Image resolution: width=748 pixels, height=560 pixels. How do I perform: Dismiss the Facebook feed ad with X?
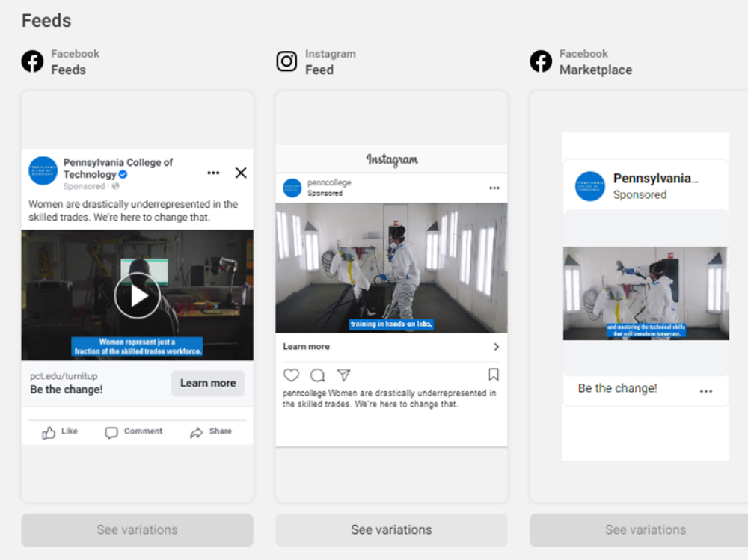240,173
